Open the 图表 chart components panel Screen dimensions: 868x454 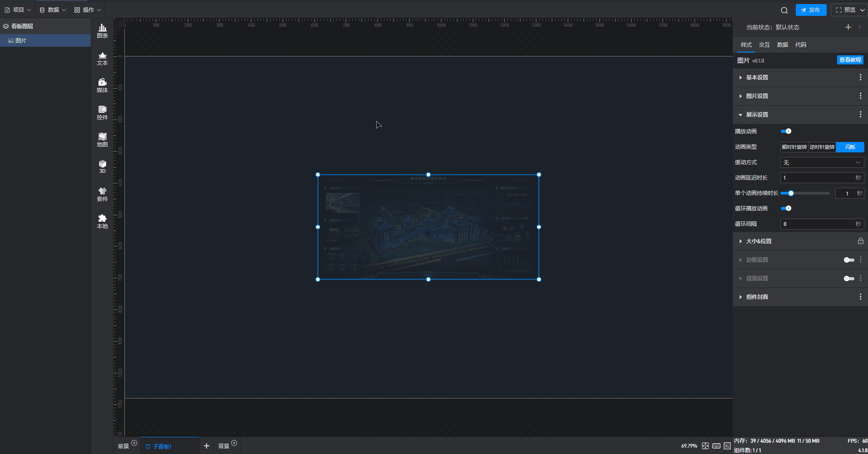coord(102,31)
